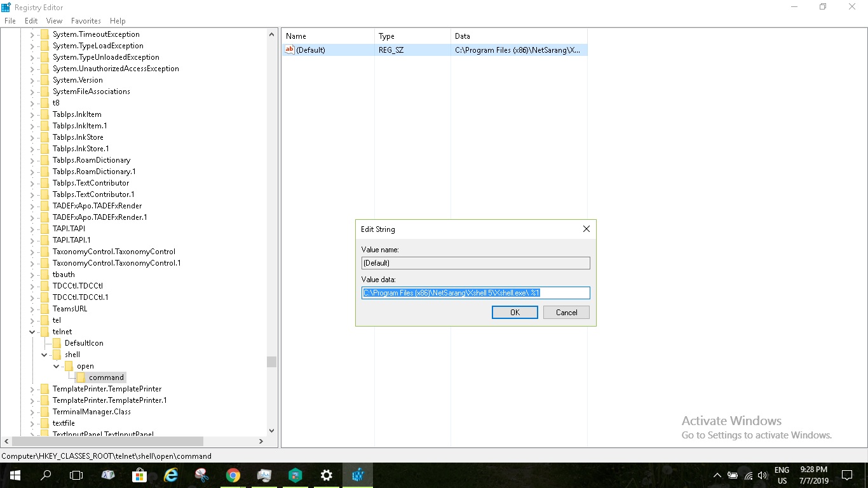
Task: Open Microsoft Store from the taskbar
Action: tap(139, 475)
